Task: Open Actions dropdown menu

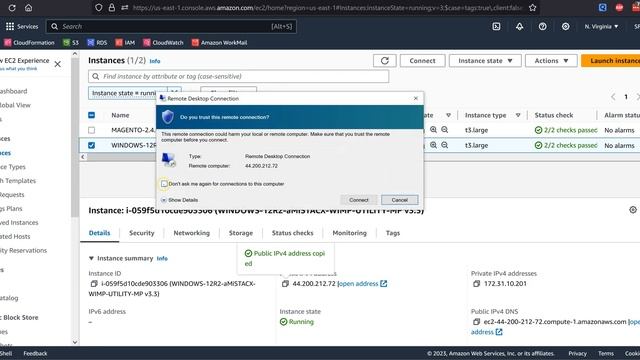Action: [x=551, y=60]
